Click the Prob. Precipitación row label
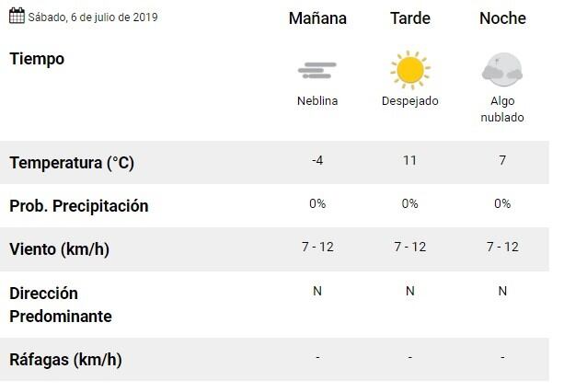 coord(78,206)
